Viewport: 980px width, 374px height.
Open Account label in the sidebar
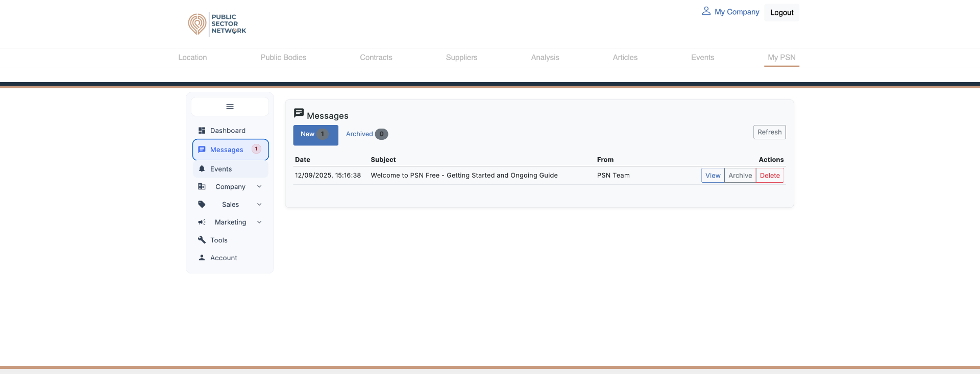[224, 258]
